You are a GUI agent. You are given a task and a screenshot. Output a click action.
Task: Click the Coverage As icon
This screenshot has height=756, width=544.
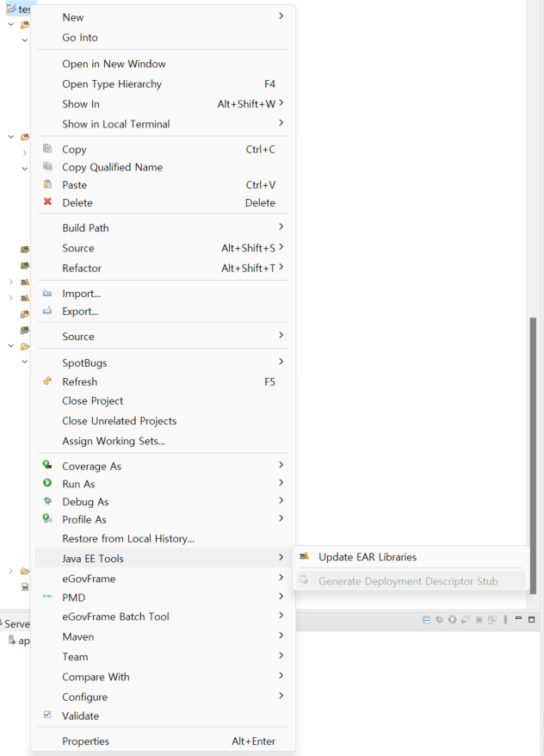tap(46, 465)
